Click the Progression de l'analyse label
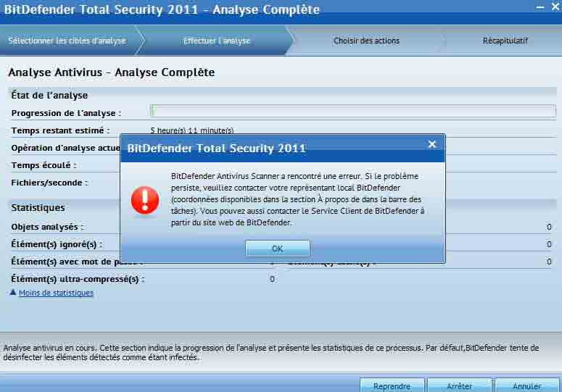This screenshot has height=392, width=562. (66, 113)
